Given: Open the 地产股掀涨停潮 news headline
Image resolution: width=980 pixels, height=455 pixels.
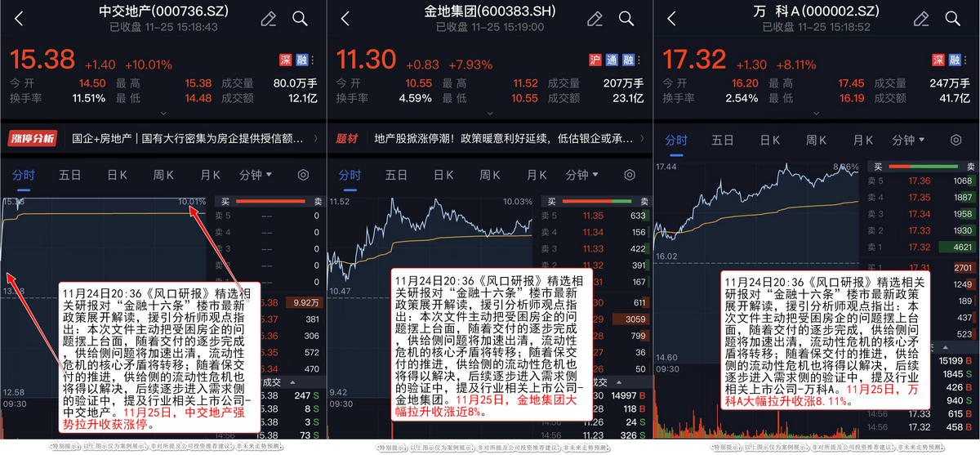Looking at the screenshot, I should click(x=503, y=138).
